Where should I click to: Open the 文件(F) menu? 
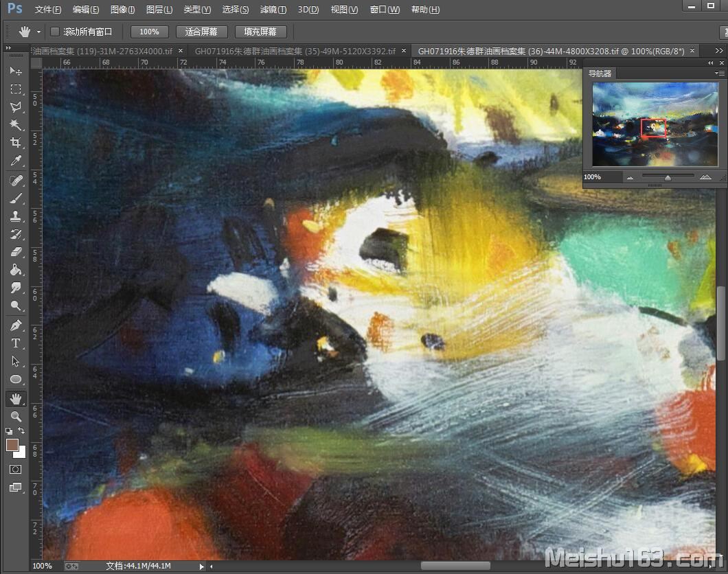tap(48, 10)
